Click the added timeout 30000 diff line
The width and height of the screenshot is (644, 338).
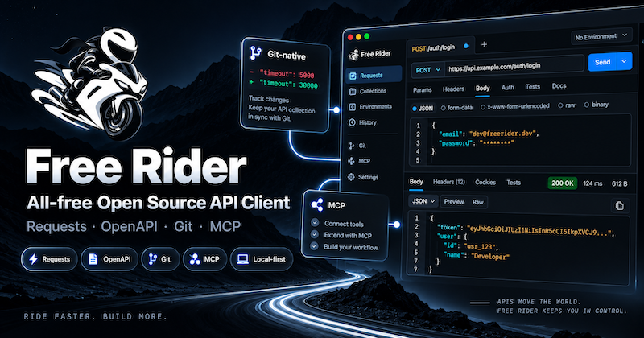[283, 84]
